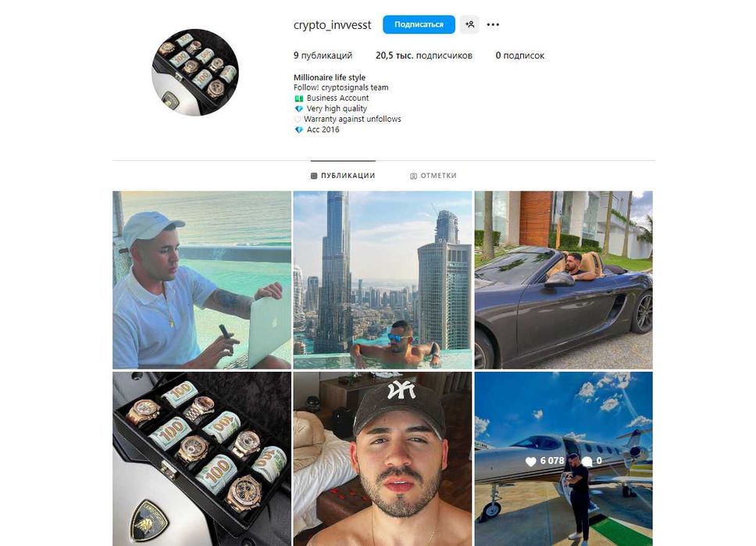This screenshot has width=756, height=546.
Task: Click the grid icon beside ПУБЛИКАЦИИ
Action: point(314,176)
